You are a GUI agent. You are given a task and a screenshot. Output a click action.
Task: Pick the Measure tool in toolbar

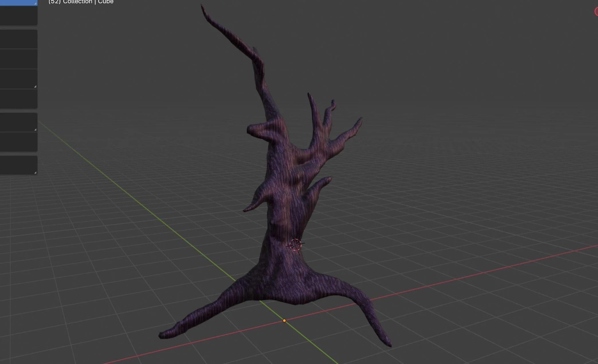pos(18,142)
